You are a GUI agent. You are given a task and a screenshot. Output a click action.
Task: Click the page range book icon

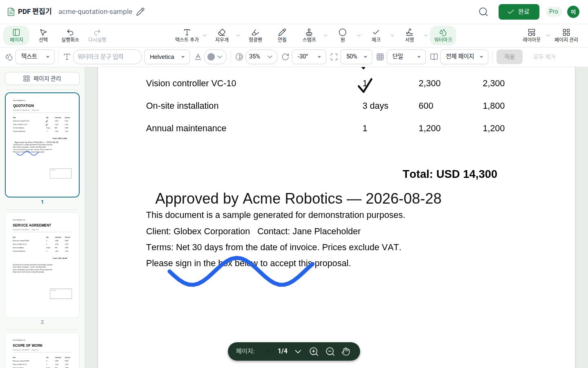coord(434,57)
